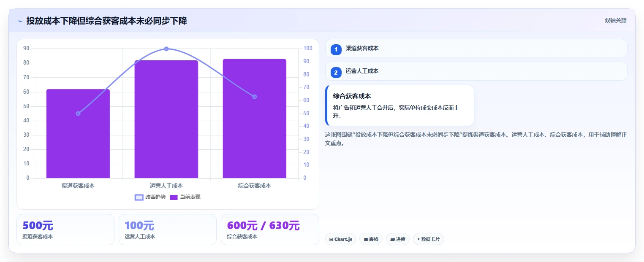The image size is (644, 262).
Task: Toggle the 当前表现 legend item
Action: click(x=185, y=197)
